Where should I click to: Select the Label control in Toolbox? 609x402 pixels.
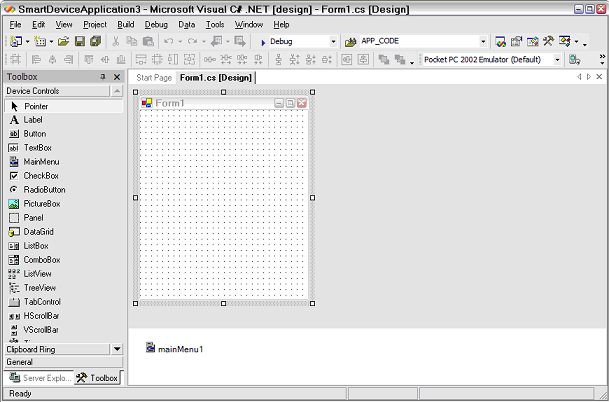(x=64, y=120)
